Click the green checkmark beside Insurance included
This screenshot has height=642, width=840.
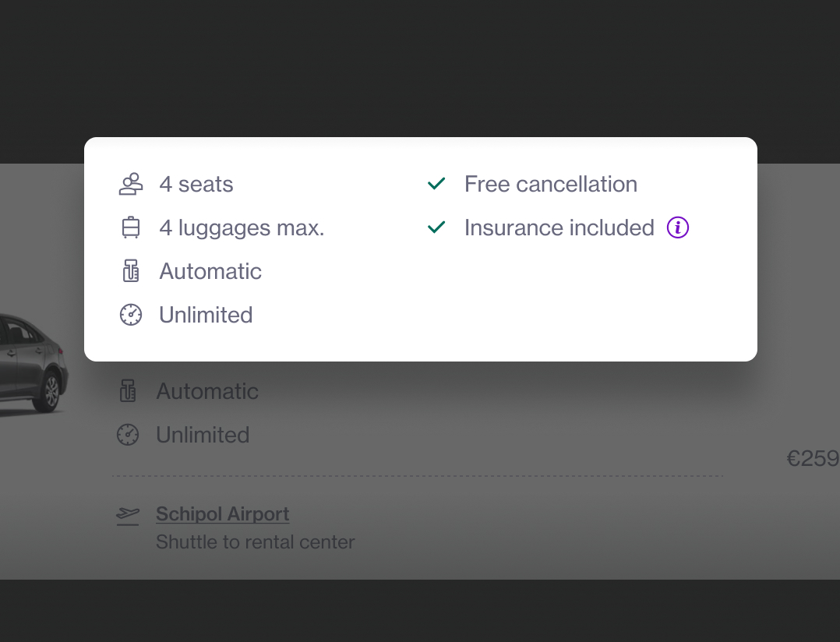click(436, 228)
